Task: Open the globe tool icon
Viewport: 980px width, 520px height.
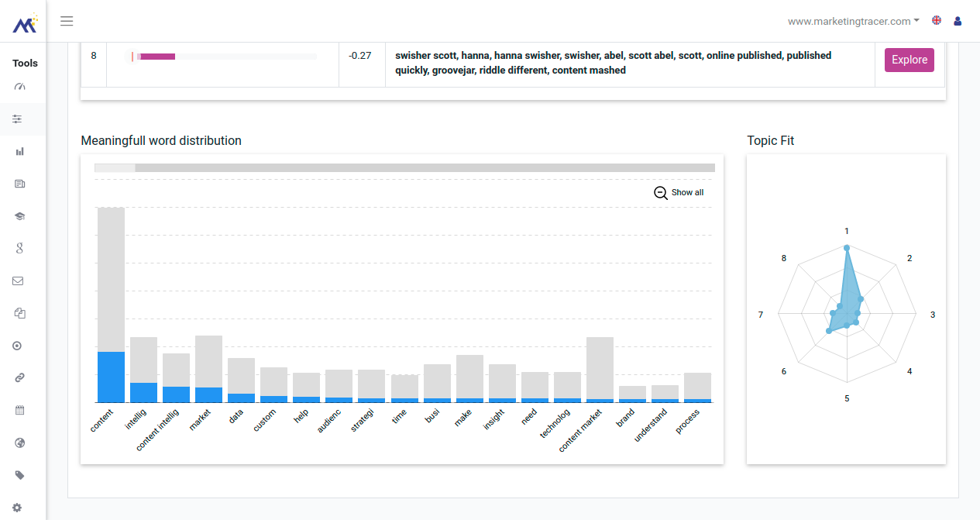Action: point(20,443)
